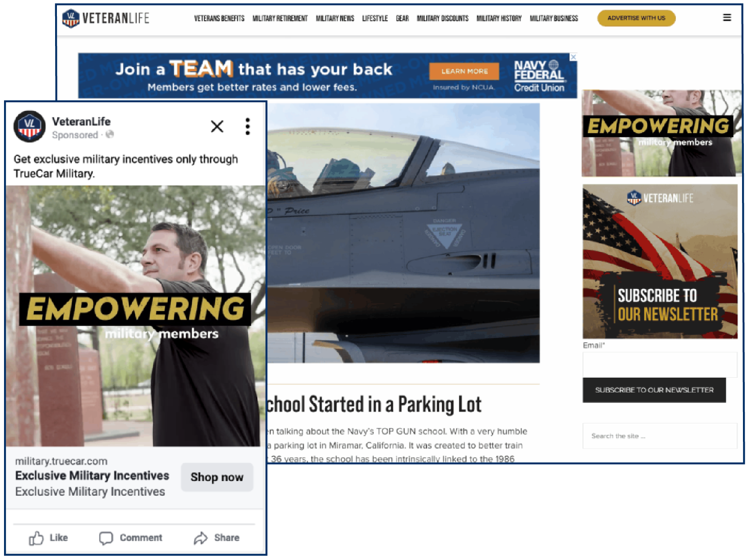This screenshot has width=747, height=560.
Task: Like the TrueCar Military sponsored post
Action: click(x=48, y=538)
